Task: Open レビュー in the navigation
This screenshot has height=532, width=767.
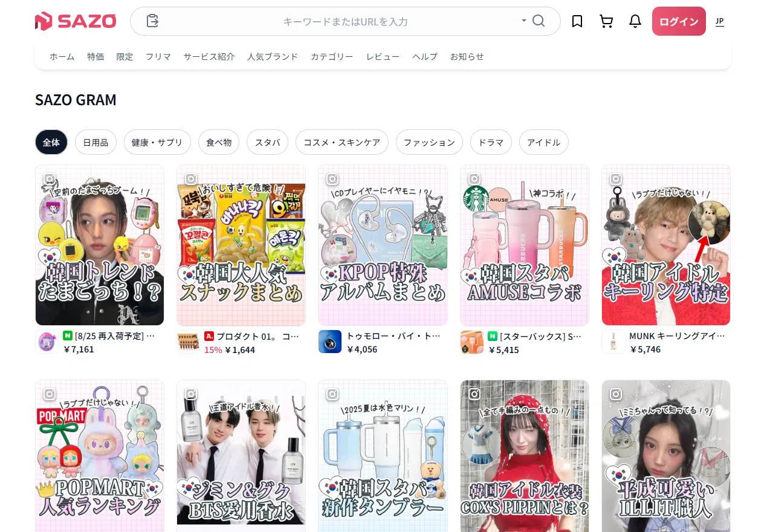Action: tap(383, 56)
